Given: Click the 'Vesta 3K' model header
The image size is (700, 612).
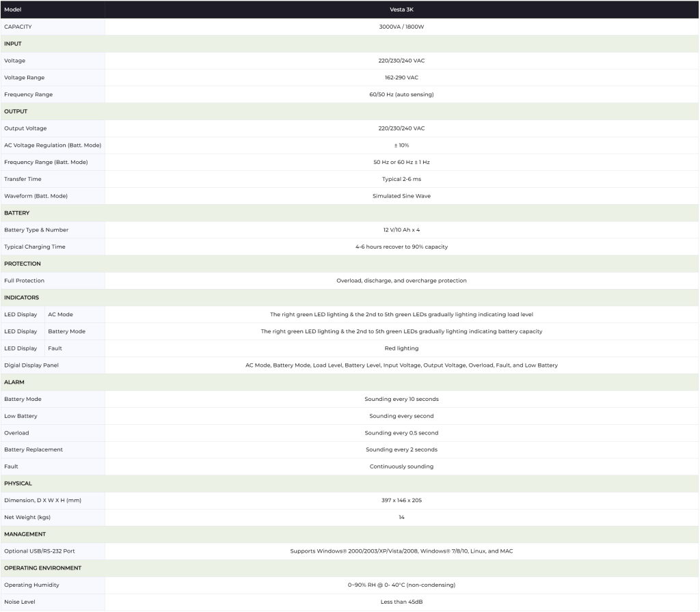Looking at the screenshot, I should pos(401,10).
